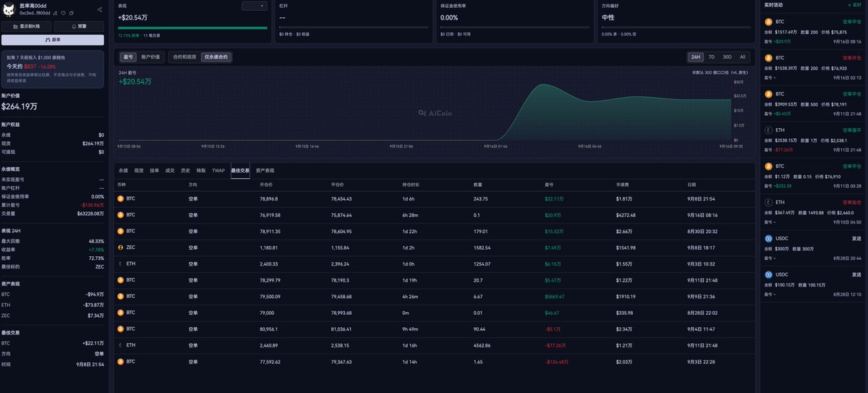Click the 7-day $1,000 copy-trade estimate banner
The width and height of the screenshot is (868, 393).
tap(52, 69)
